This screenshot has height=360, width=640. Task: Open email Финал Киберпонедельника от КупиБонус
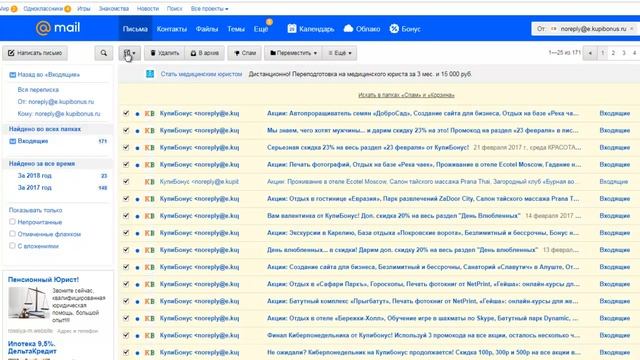pyautogui.click(x=423, y=335)
